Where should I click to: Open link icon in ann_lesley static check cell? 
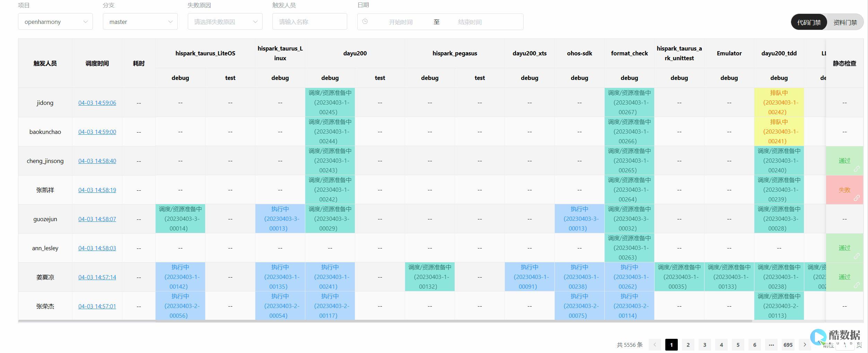point(857,256)
